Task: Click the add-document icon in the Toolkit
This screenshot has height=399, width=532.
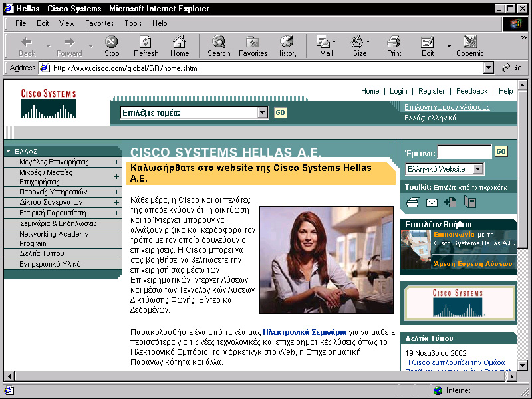Action: click(450, 203)
